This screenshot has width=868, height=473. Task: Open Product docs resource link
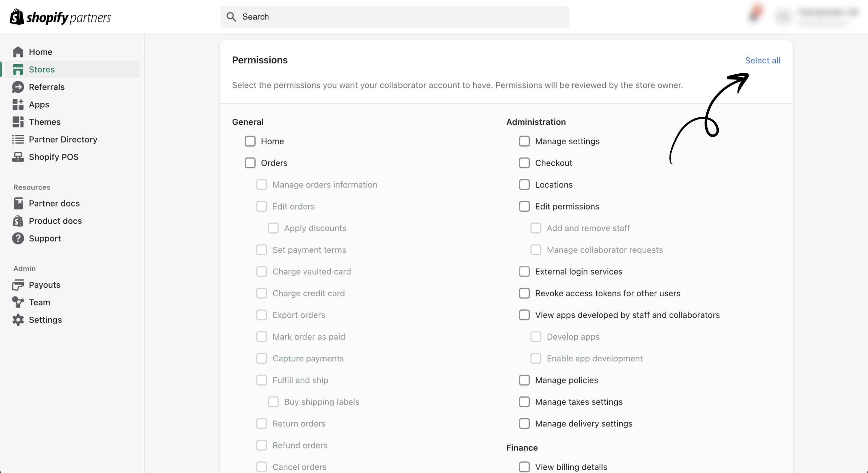coord(55,221)
